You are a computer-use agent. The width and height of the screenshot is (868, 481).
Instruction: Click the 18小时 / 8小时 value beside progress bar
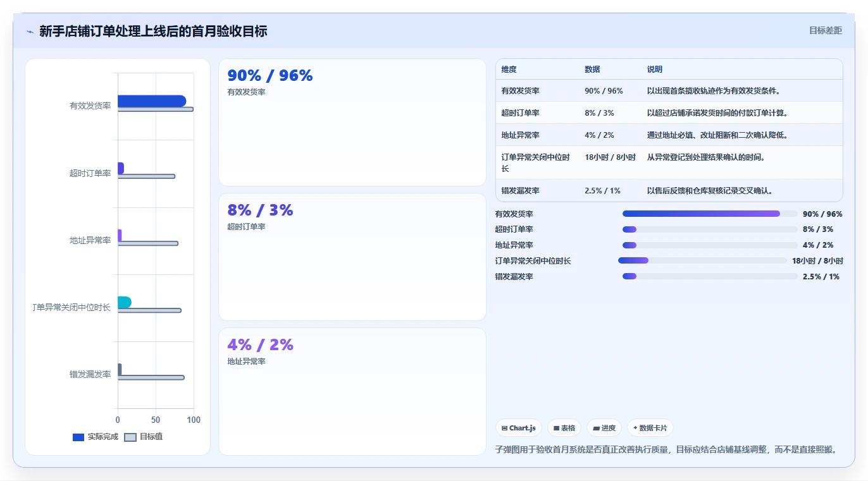pos(817,260)
